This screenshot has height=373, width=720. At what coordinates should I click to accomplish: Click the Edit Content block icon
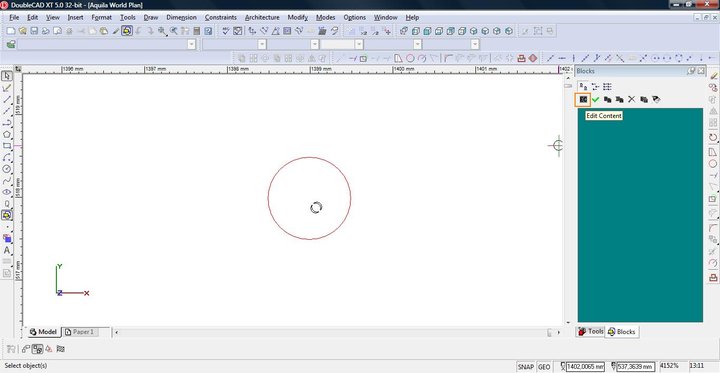(x=583, y=99)
